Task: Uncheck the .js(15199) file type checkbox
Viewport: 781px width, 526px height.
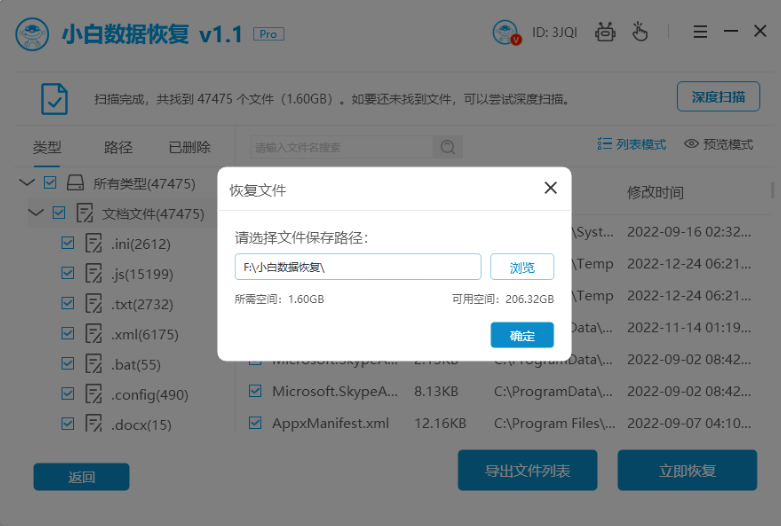Action: 68,273
